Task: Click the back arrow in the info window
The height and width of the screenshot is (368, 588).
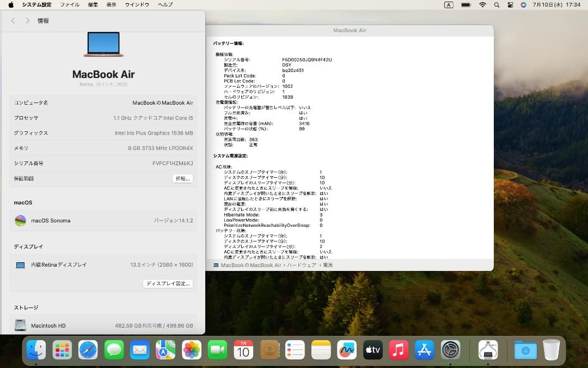Action: click(13, 21)
